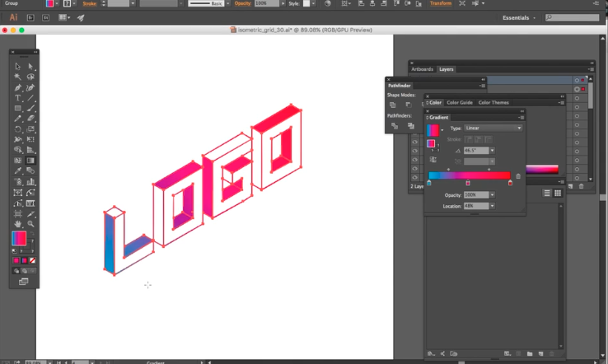608x364 pixels.
Task: Click the pink middle gradient stop
Action: (468, 183)
